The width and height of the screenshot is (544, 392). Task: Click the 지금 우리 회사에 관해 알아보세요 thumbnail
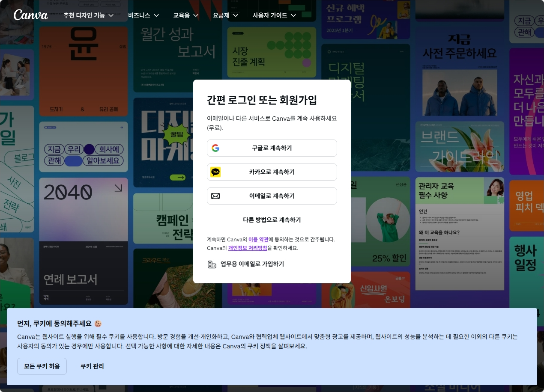coord(84,147)
